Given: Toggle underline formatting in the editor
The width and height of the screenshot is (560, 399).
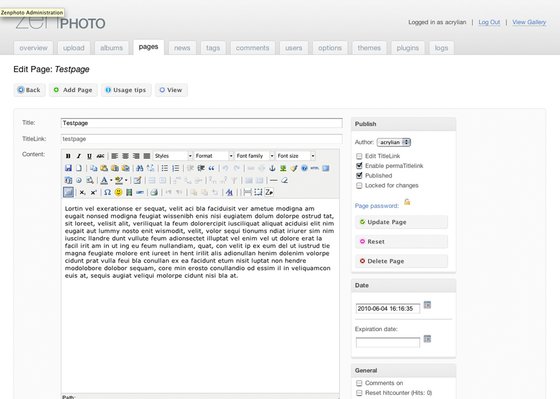Looking at the screenshot, I should click(x=89, y=156).
